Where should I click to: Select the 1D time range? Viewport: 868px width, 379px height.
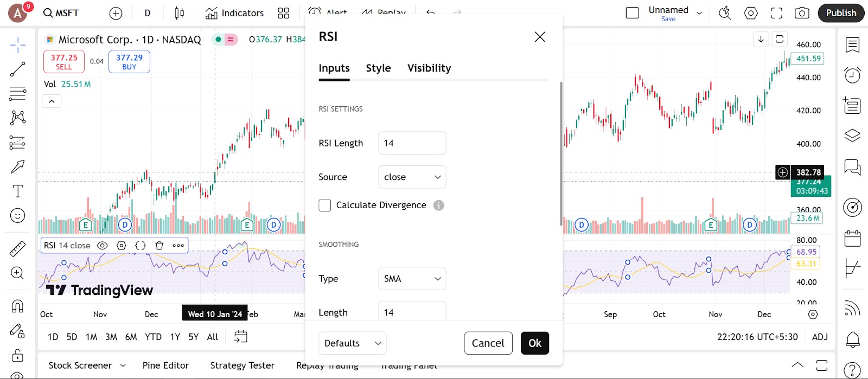pyautogui.click(x=53, y=337)
